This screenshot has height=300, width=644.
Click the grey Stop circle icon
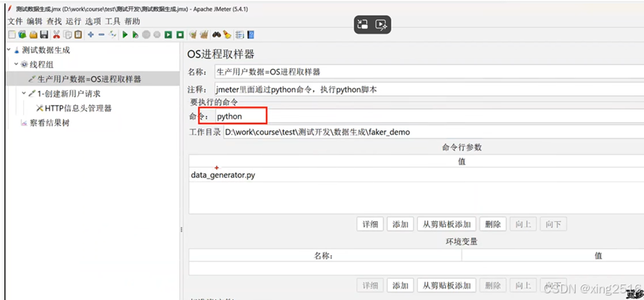tap(146, 35)
